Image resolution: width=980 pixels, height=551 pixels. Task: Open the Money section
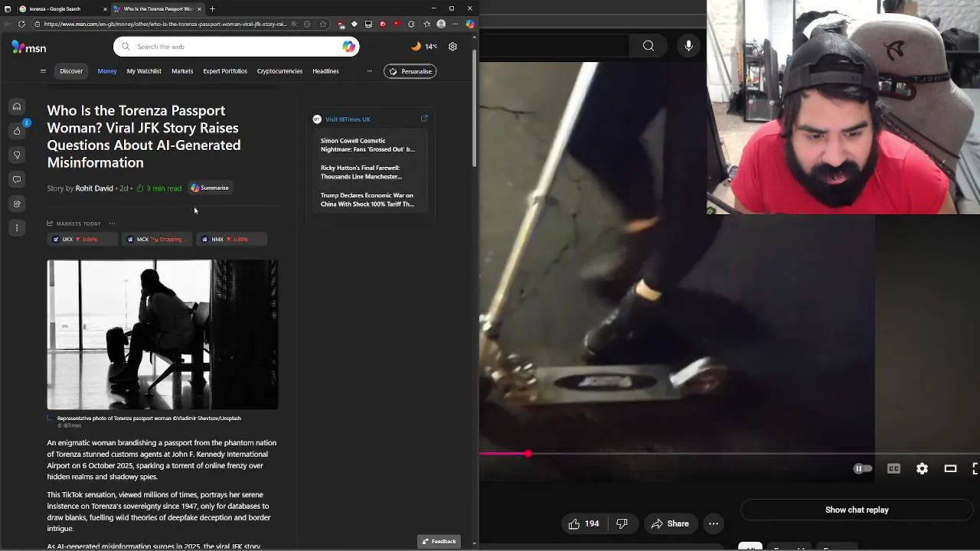[x=107, y=71]
